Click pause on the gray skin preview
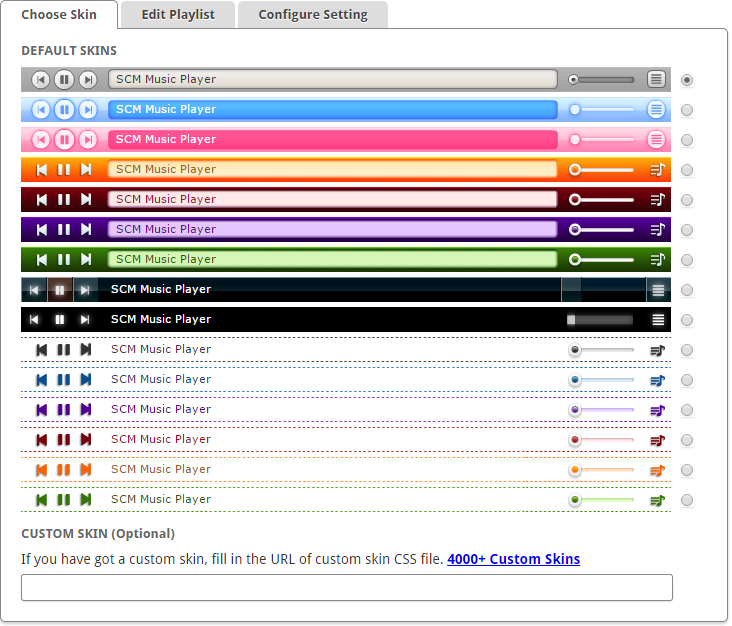 coord(64,79)
